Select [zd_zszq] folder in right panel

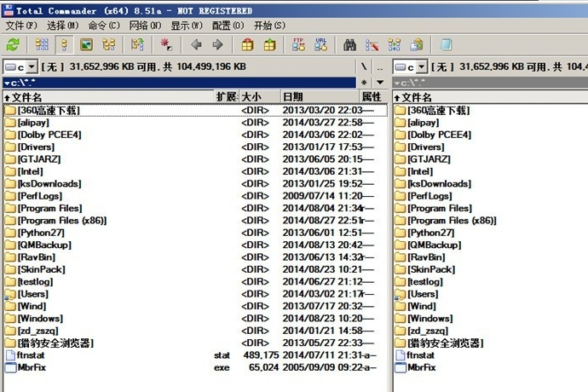coord(491,331)
